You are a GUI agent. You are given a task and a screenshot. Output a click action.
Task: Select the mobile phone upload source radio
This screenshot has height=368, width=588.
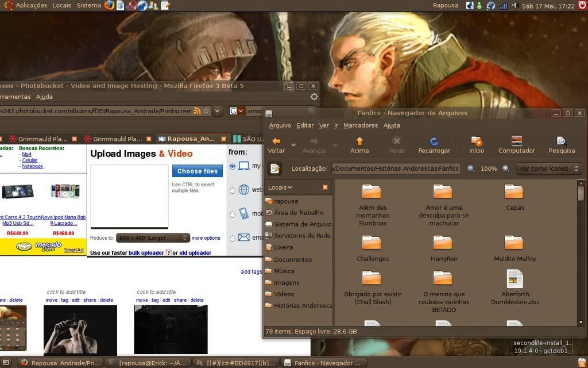pos(233,214)
